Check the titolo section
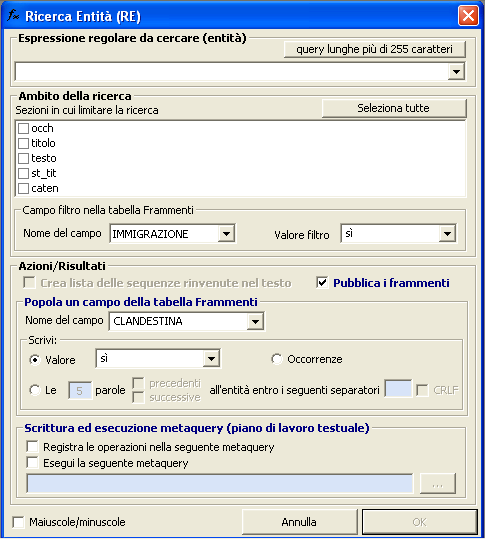Viewport: 485px width, 540px height. pos(23,143)
